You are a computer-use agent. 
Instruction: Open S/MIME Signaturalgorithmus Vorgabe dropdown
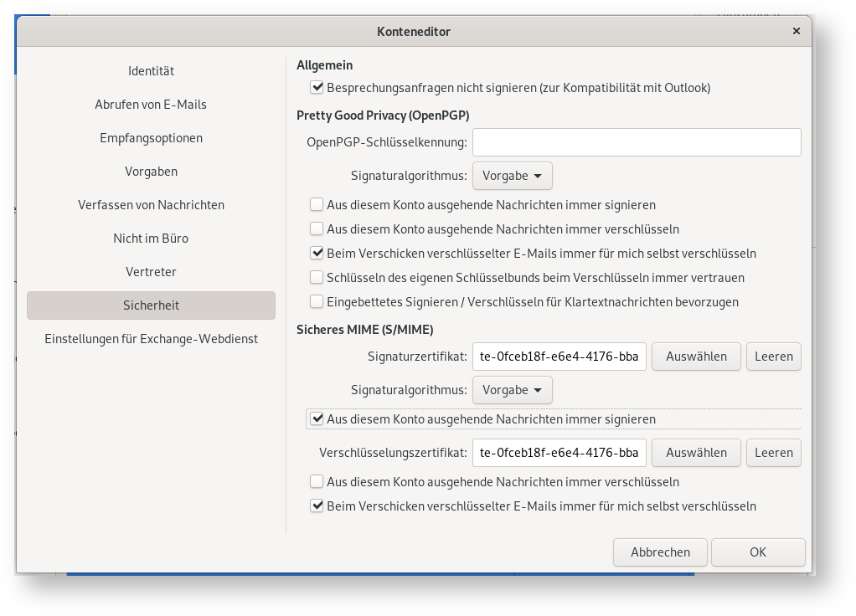[x=513, y=390]
